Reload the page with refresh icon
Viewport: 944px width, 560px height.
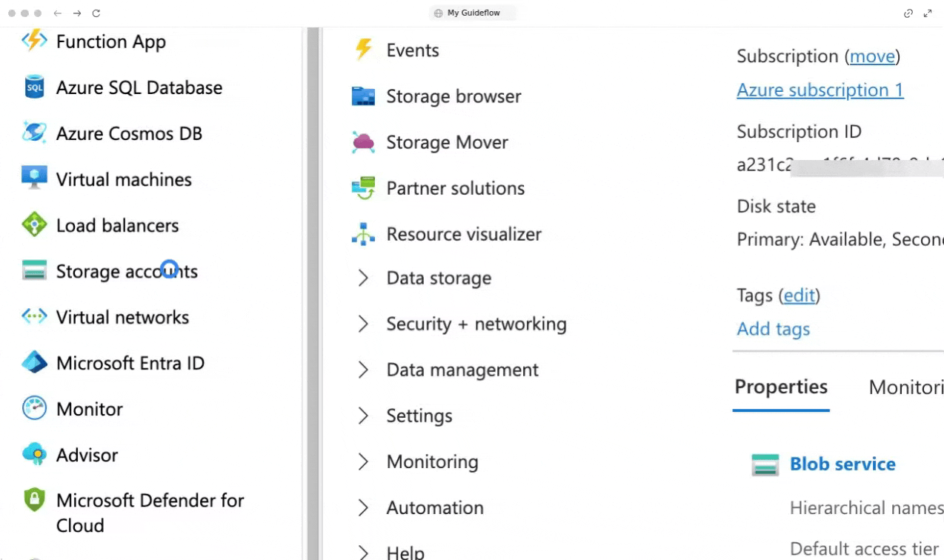(x=96, y=13)
